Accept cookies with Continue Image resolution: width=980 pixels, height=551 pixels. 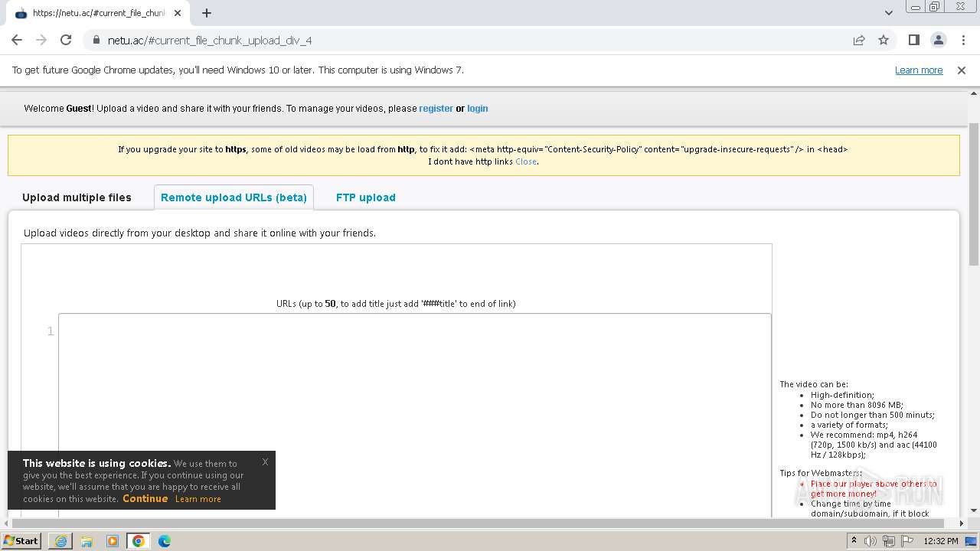(145, 498)
